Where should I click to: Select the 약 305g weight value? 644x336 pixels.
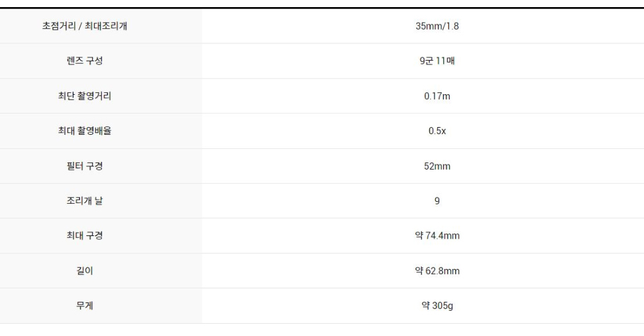coord(437,306)
